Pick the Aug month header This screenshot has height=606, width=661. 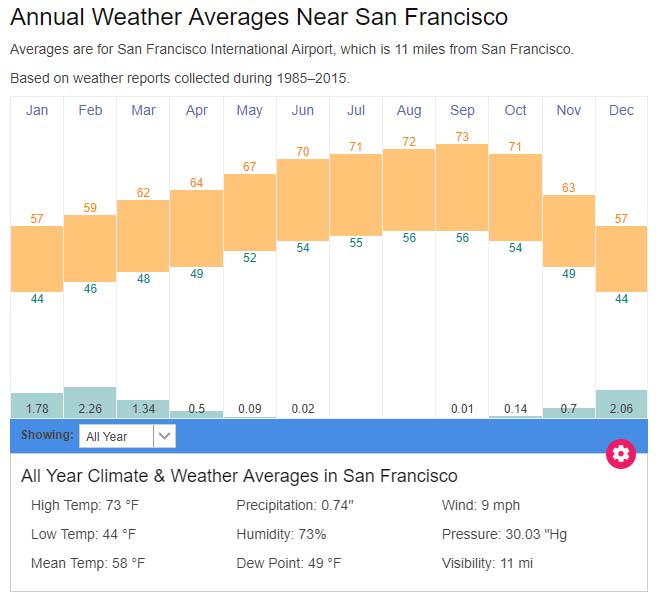click(409, 110)
